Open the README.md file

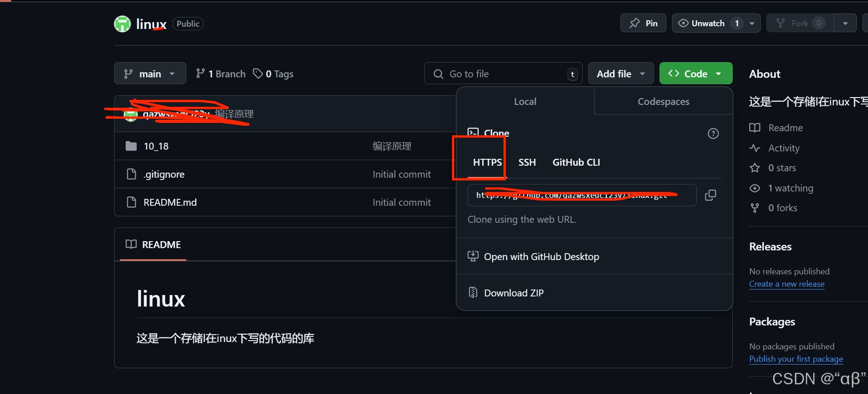coord(170,203)
